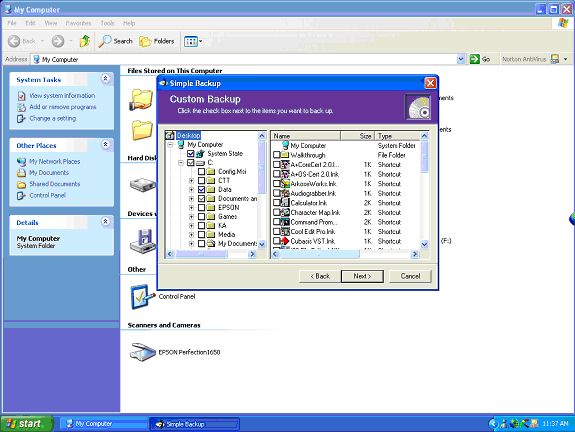Image resolution: width=575 pixels, height=432 pixels.
Task: Cancel the Simple Backup wizard
Action: pyautogui.click(x=410, y=276)
